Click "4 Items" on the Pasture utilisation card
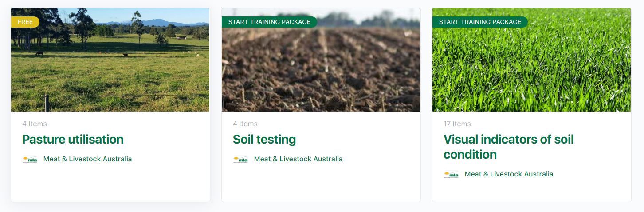The width and height of the screenshot is (644, 212). click(35, 124)
